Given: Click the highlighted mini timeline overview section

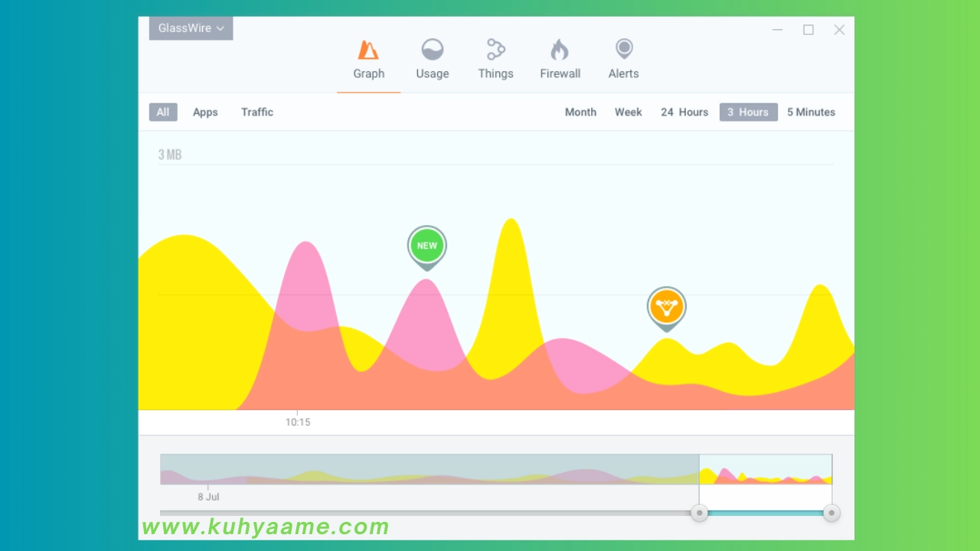Looking at the screenshot, I should (766, 469).
